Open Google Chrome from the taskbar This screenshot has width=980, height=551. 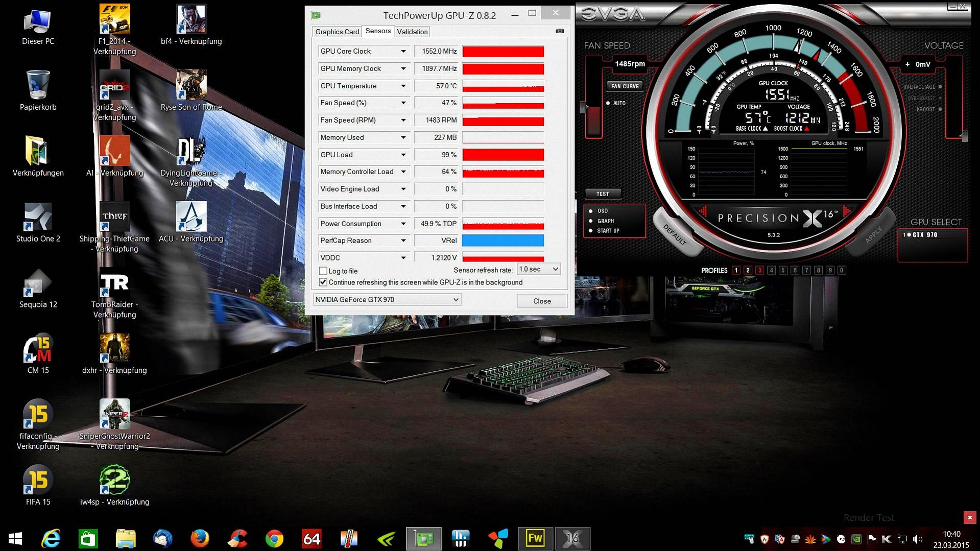click(274, 538)
